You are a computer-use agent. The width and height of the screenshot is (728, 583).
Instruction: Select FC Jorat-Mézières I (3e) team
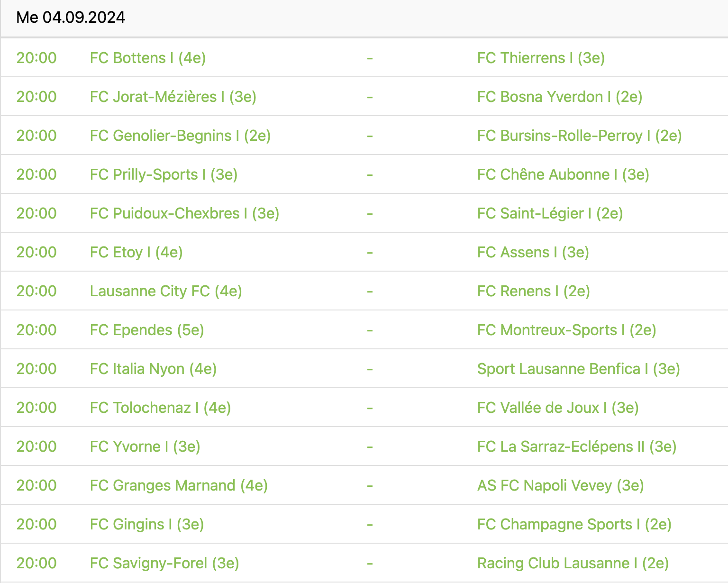point(173,97)
